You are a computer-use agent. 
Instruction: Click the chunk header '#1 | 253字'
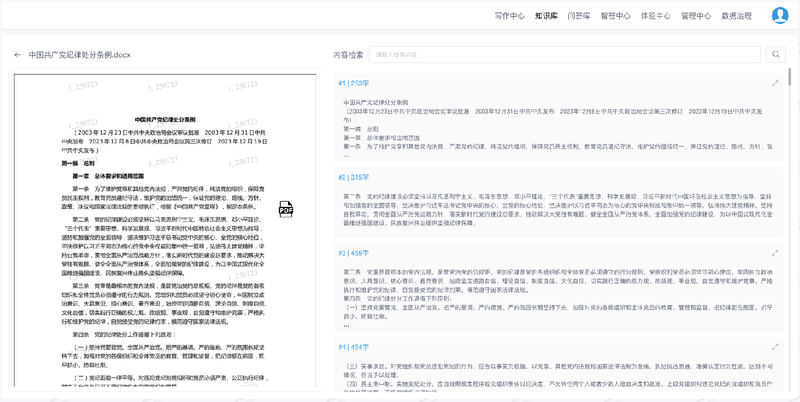354,83
